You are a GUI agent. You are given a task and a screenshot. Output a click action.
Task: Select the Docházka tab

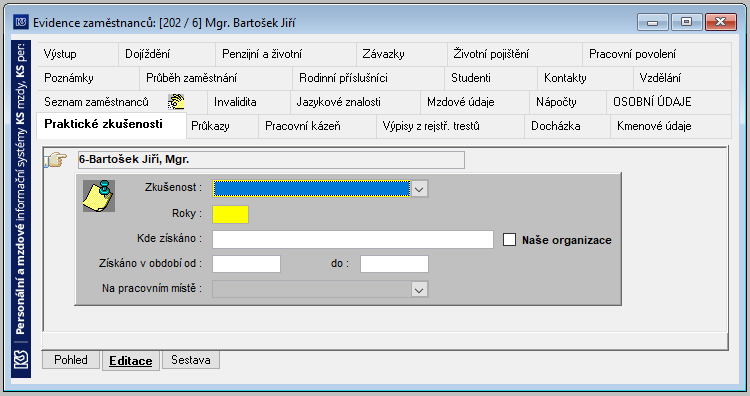point(567,126)
